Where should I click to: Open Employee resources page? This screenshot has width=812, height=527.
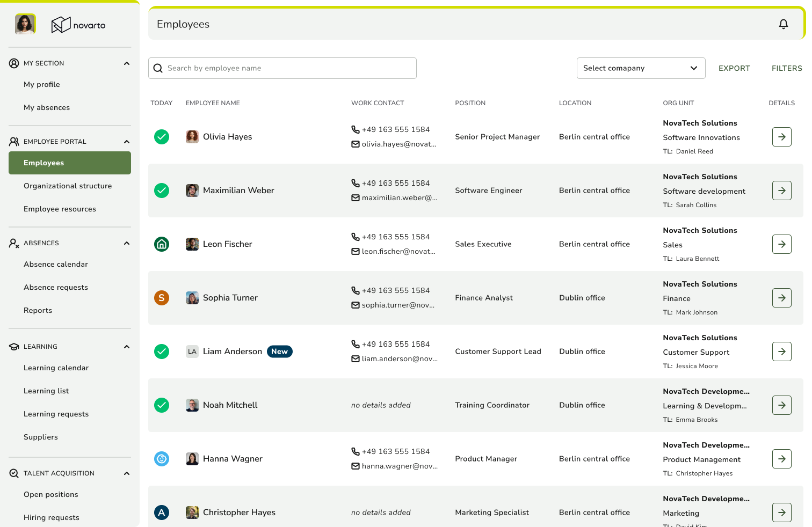click(60, 209)
